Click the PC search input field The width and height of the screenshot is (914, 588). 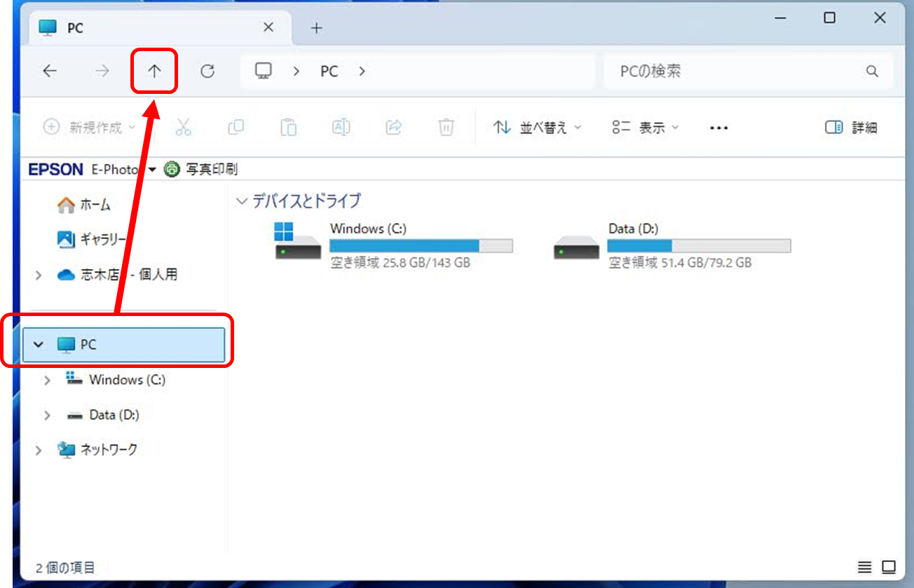click(x=736, y=71)
